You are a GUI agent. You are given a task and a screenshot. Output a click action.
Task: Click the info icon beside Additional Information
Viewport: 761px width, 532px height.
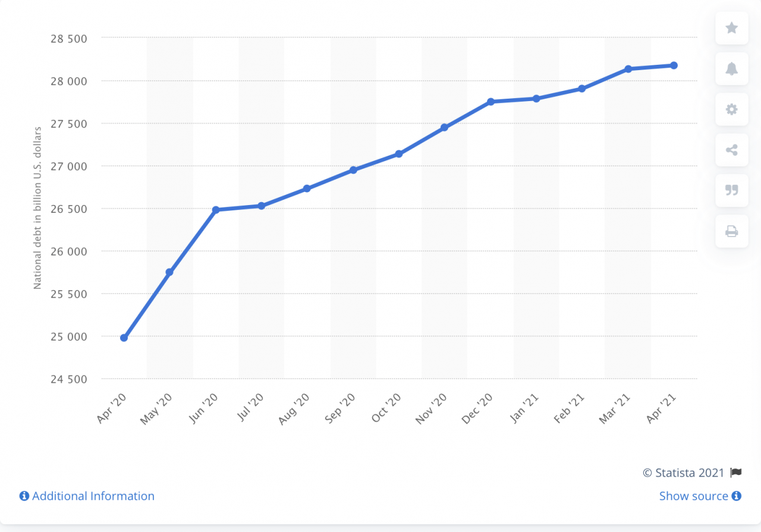[24, 496]
